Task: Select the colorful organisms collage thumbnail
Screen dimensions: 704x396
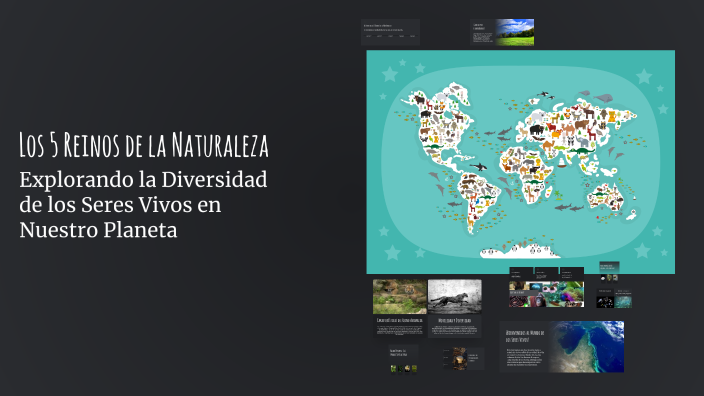Action: 546,294
